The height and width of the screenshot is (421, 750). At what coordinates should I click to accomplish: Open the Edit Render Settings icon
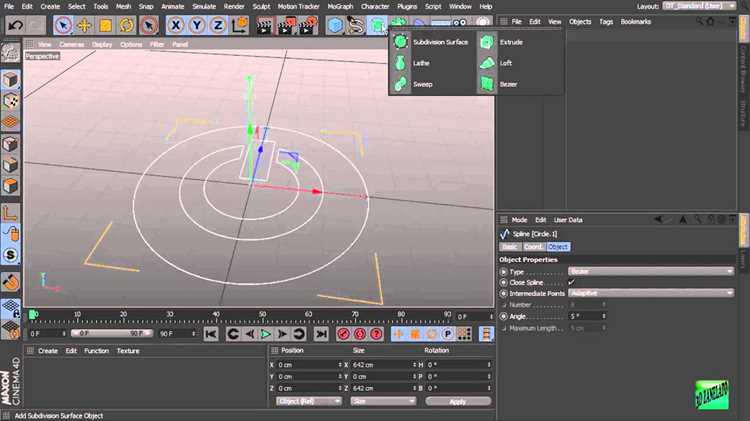click(x=308, y=25)
